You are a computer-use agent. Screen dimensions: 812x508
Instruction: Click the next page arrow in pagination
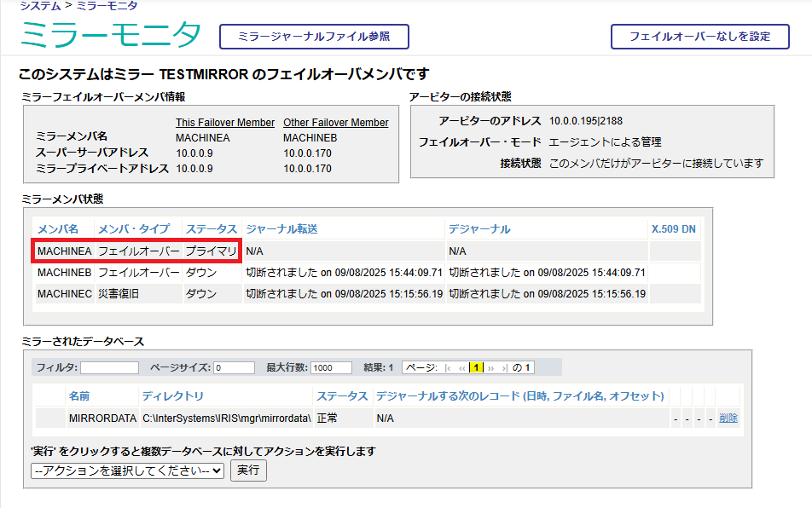[491, 367]
